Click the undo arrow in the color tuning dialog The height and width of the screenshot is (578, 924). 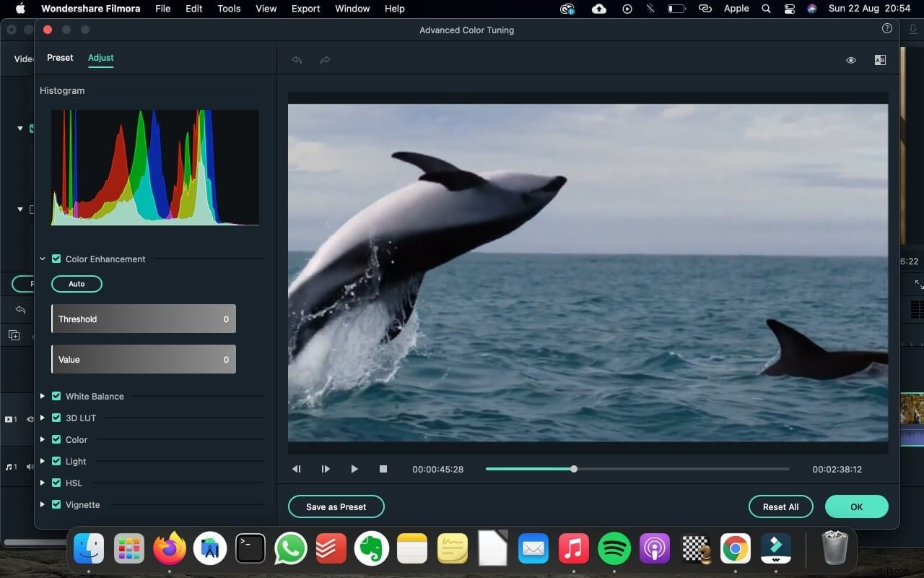(297, 60)
